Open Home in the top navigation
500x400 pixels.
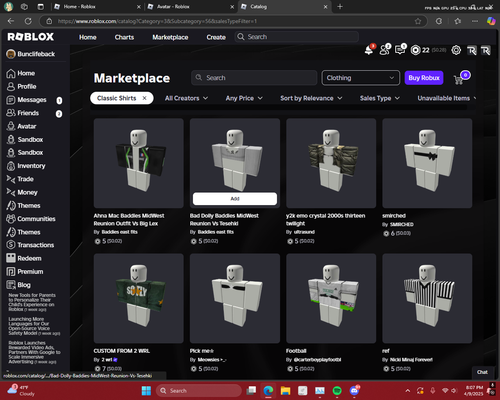pos(88,37)
